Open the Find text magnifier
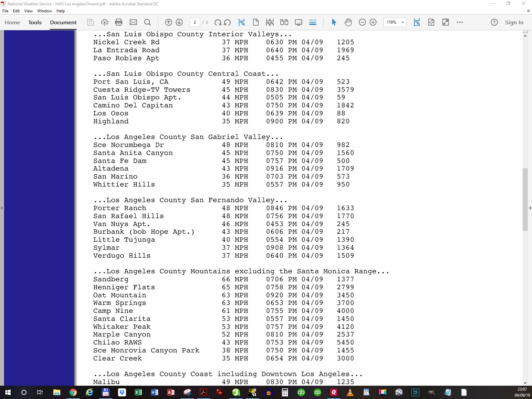The width and height of the screenshot is (532, 399). [x=147, y=22]
